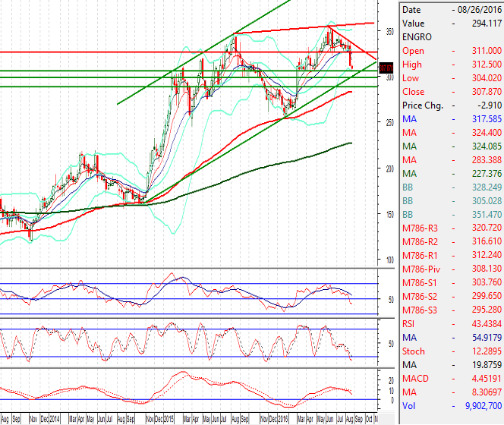Viewport: 504px width, 425px height.
Task: Select the Open price 311.000
Action: [487, 51]
